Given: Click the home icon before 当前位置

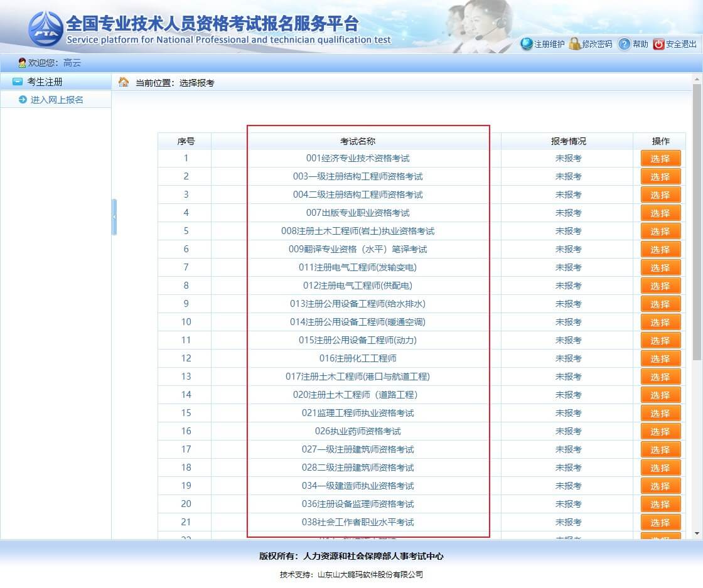Looking at the screenshot, I should coord(123,81).
